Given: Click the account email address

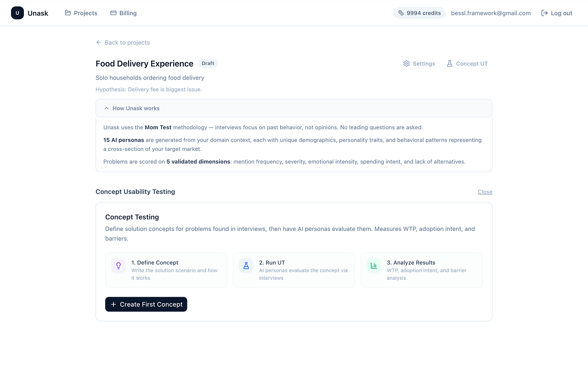Looking at the screenshot, I should 491,13.
